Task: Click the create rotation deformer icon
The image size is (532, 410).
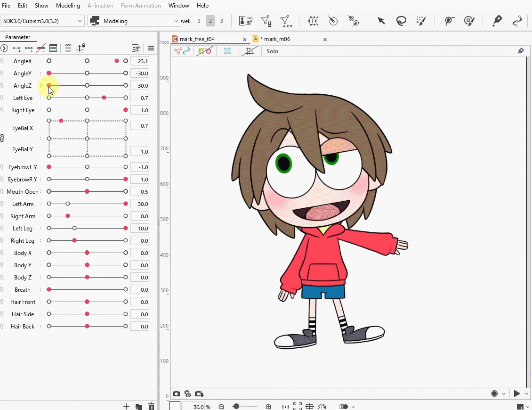Action: click(x=333, y=21)
